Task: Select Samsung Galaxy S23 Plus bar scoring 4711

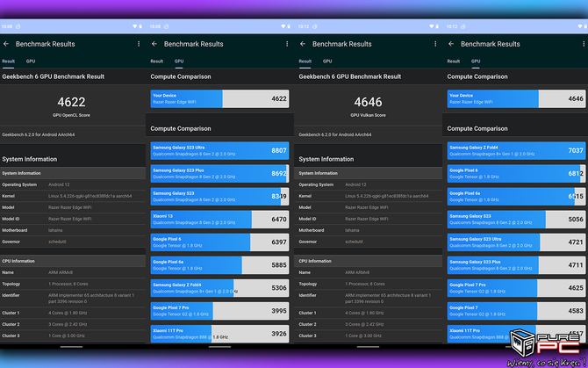Action: click(516, 265)
